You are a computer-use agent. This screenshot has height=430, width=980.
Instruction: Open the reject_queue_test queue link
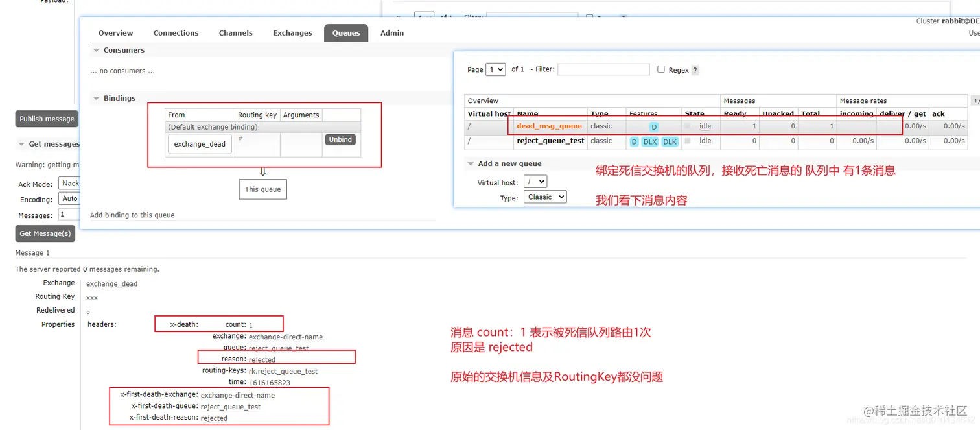click(x=550, y=140)
